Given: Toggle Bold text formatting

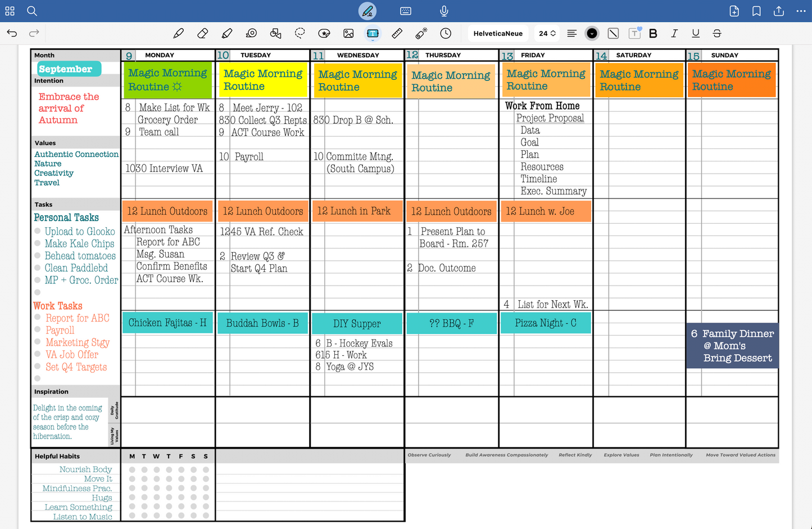Looking at the screenshot, I should [x=653, y=34].
